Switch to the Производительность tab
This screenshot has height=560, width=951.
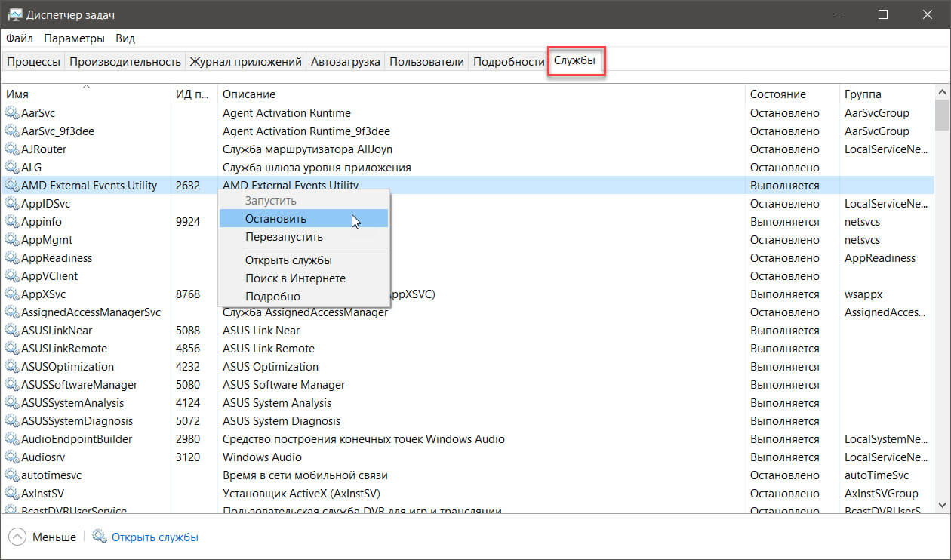125,62
